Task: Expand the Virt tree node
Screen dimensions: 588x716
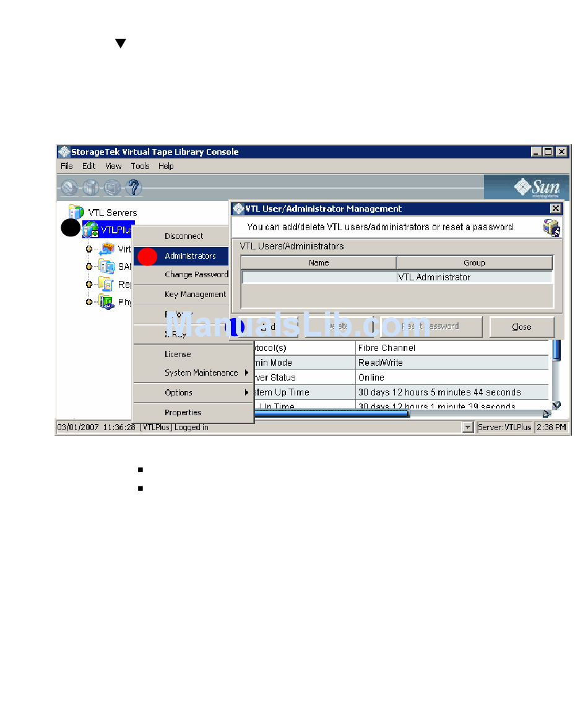Action: [x=89, y=249]
